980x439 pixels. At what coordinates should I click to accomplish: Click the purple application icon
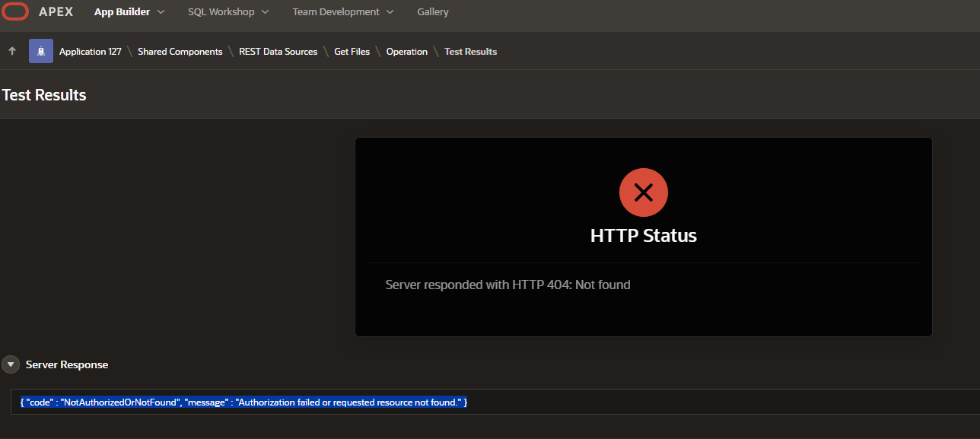pyautogui.click(x=41, y=51)
